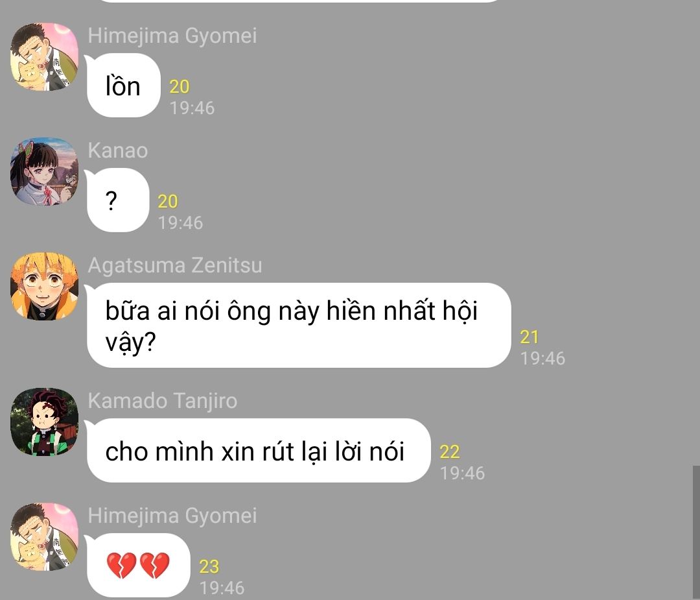700x600 pixels.
Task: Click the second broken heart emoji
Action: [x=155, y=565]
